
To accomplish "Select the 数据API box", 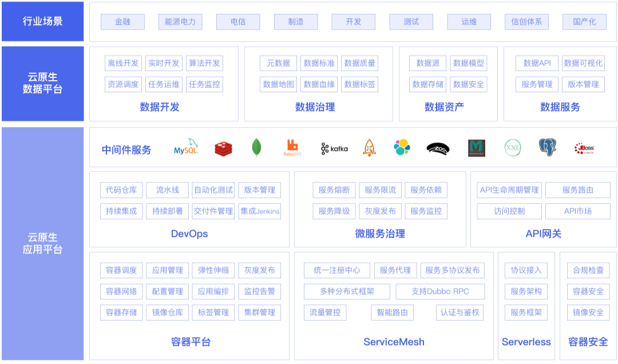I will [x=537, y=63].
